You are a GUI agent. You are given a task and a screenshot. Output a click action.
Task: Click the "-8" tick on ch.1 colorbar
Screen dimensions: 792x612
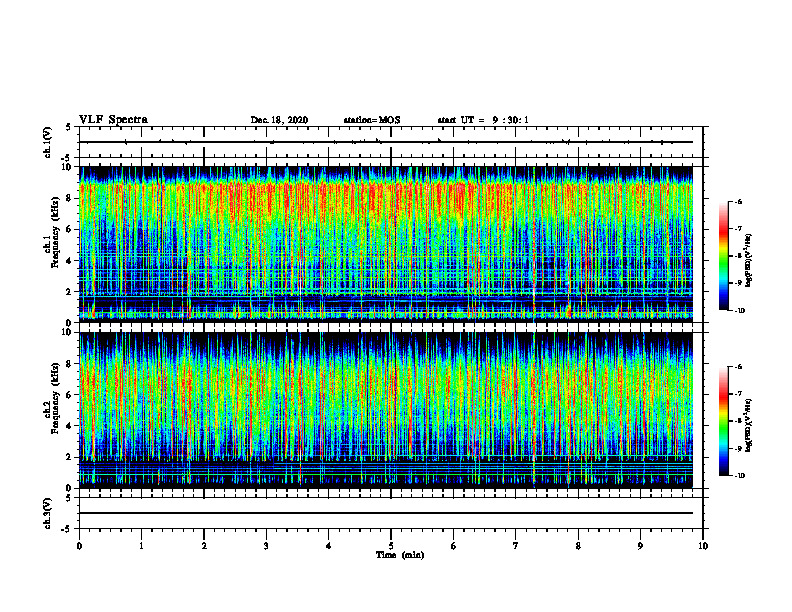click(x=738, y=256)
